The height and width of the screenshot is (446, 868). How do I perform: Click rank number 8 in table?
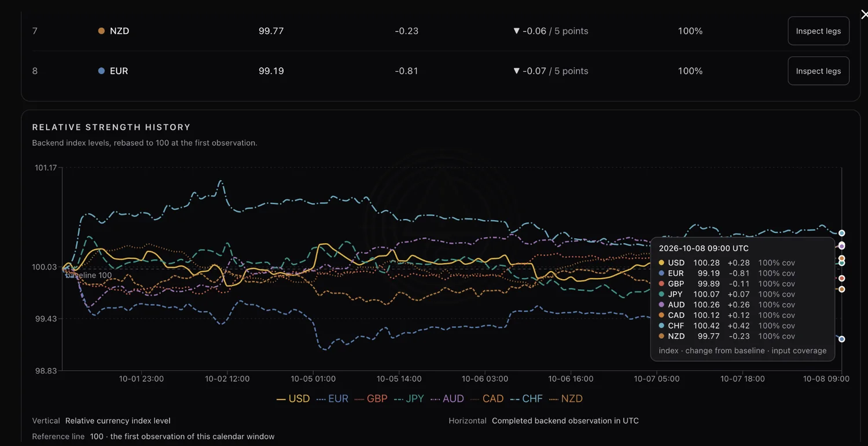[35, 71]
